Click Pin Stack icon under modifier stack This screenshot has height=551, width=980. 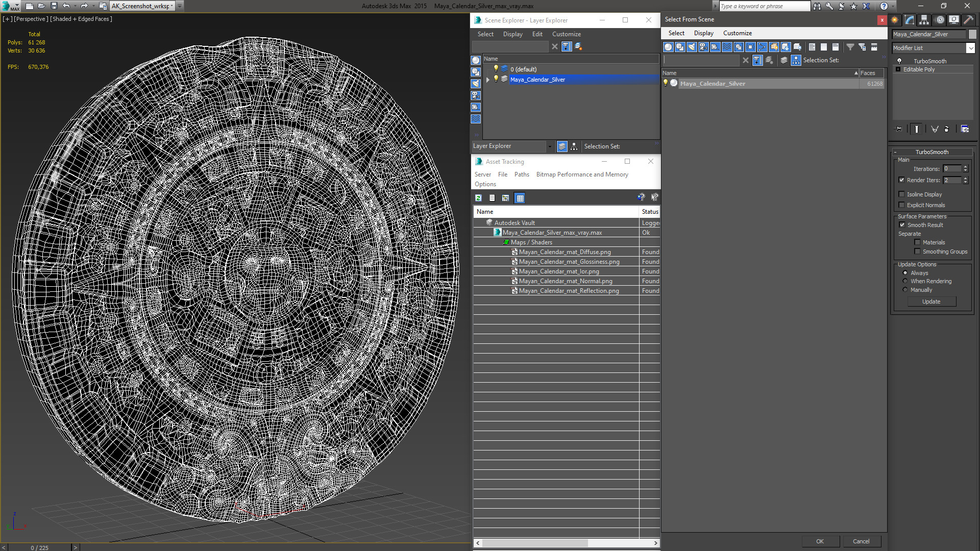(899, 129)
